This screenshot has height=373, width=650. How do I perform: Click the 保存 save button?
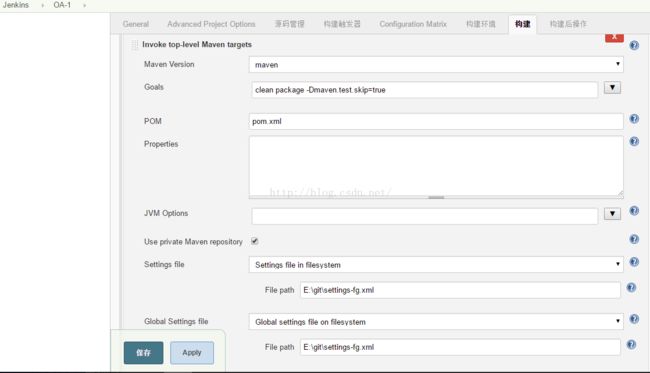coord(143,353)
